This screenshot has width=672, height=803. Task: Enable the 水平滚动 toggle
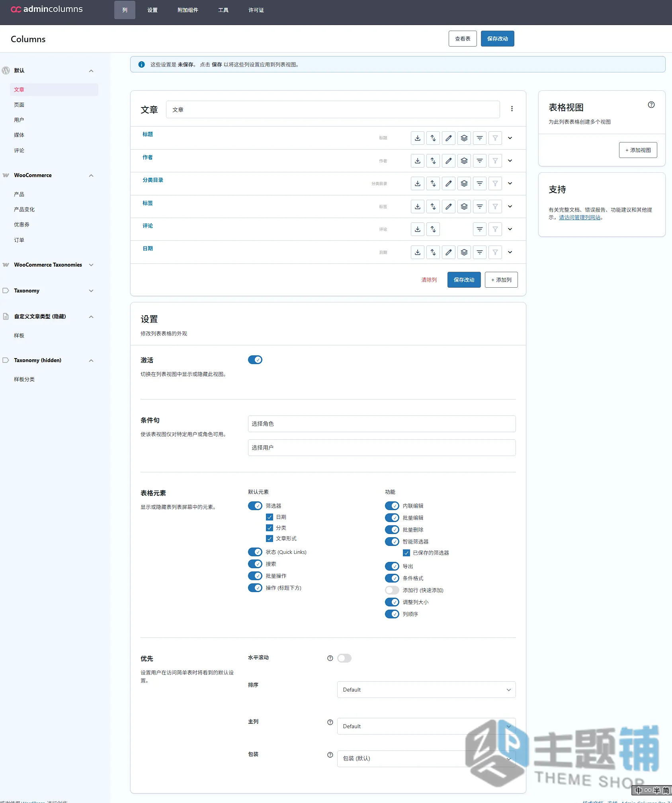(x=344, y=658)
